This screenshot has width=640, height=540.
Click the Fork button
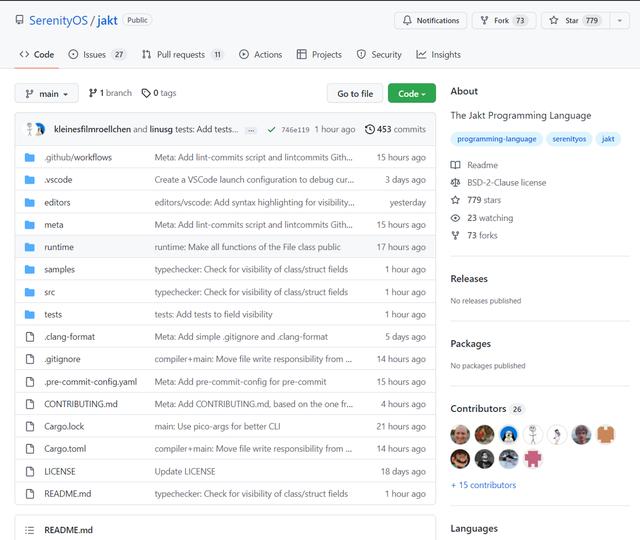coord(504,20)
